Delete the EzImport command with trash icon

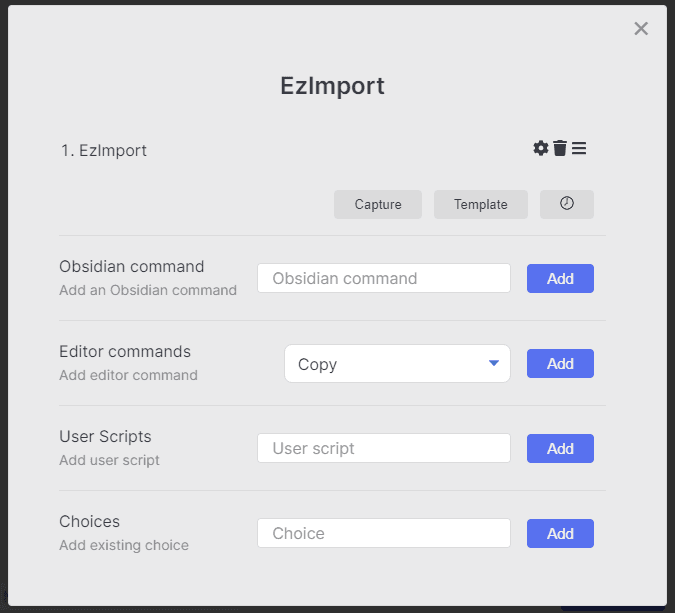pos(560,148)
